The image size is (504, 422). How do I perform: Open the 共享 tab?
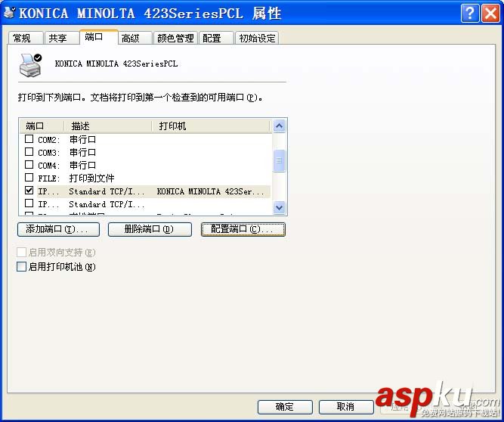click(x=61, y=38)
